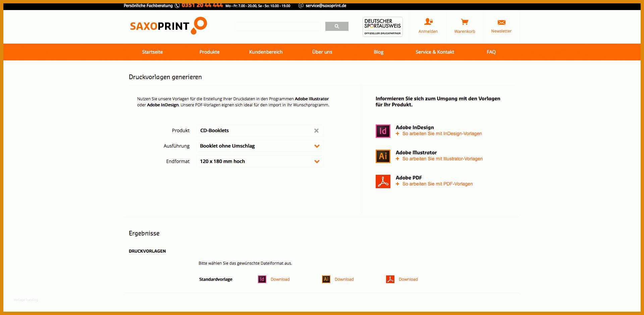Screen dimensions: 644x315
Task: Click the service@saxoprint.de email address
Action: point(326,6)
